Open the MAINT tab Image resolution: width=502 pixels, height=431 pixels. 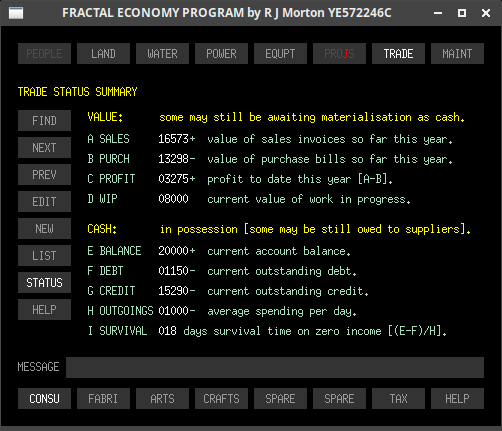(x=457, y=54)
